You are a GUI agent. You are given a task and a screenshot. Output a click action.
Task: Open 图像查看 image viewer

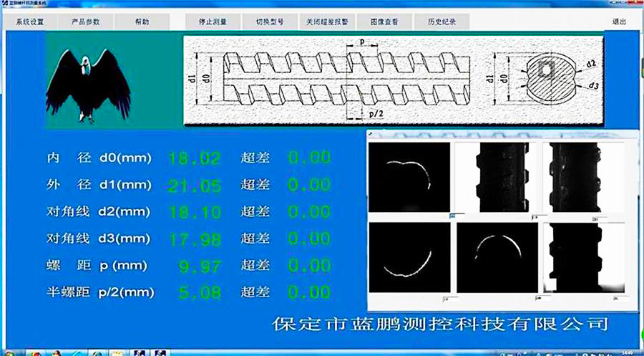point(383,21)
